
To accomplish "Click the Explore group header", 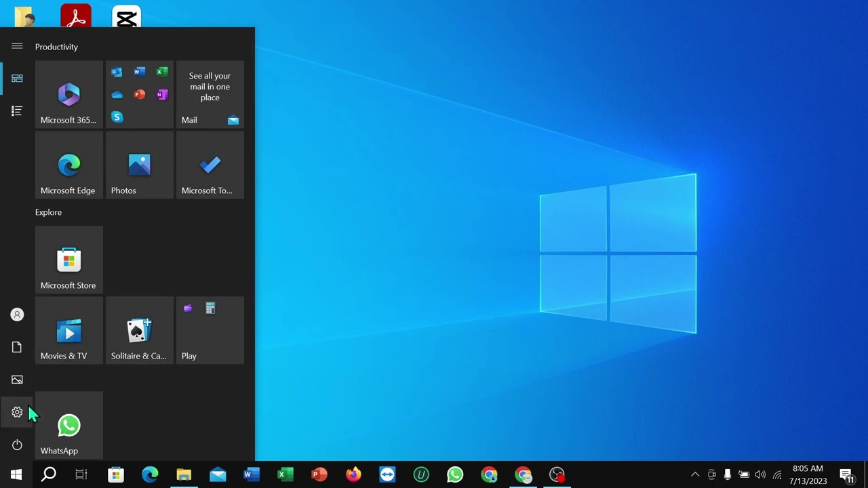I will pyautogui.click(x=48, y=212).
